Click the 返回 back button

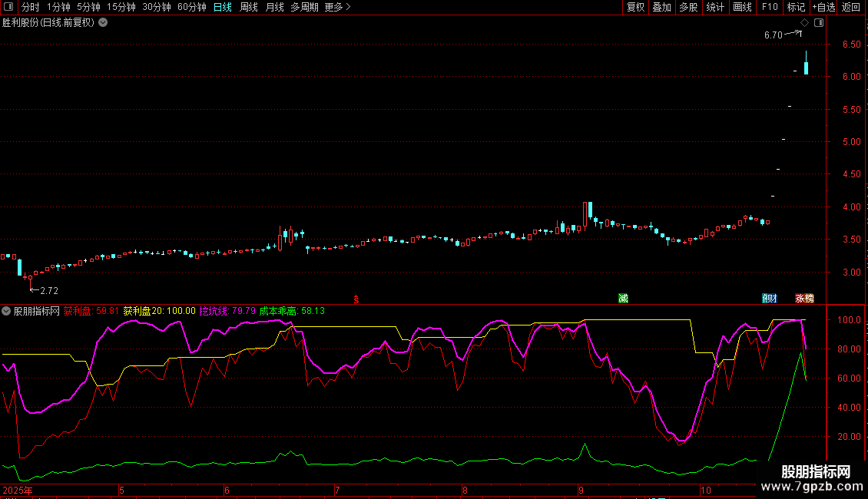pos(851,7)
